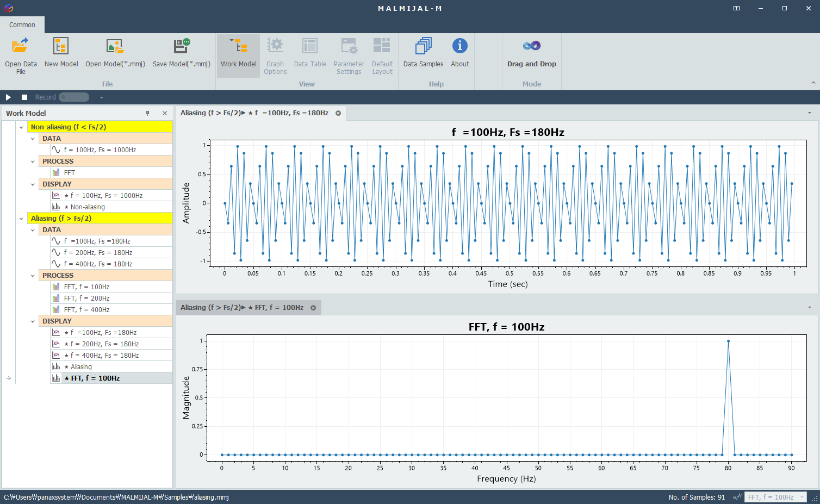Select the ★ Non-aliasing display item
The width and height of the screenshot is (820, 504).
[x=111, y=207]
